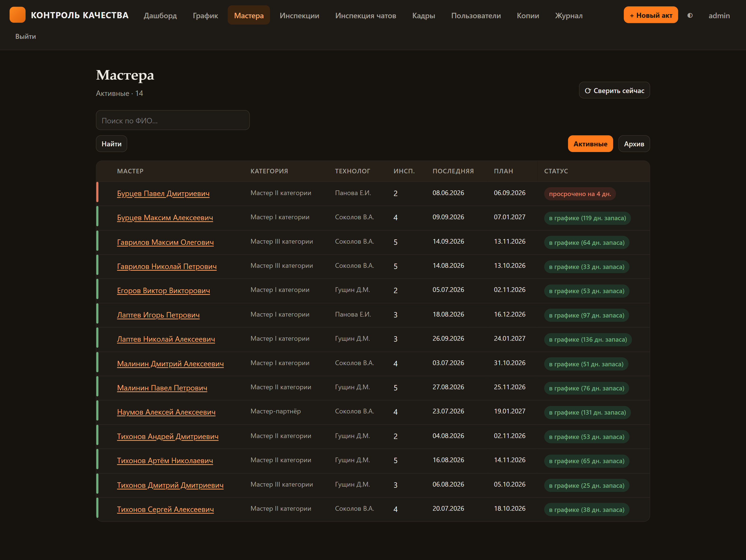Image resolution: width=746 pixels, height=560 pixels.
Task: Open the Дашборд menu item
Action: click(160, 15)
